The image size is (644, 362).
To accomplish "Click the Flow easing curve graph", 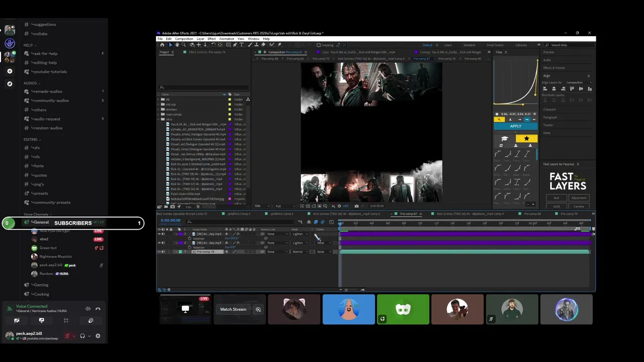I will (x=516, y=82).
